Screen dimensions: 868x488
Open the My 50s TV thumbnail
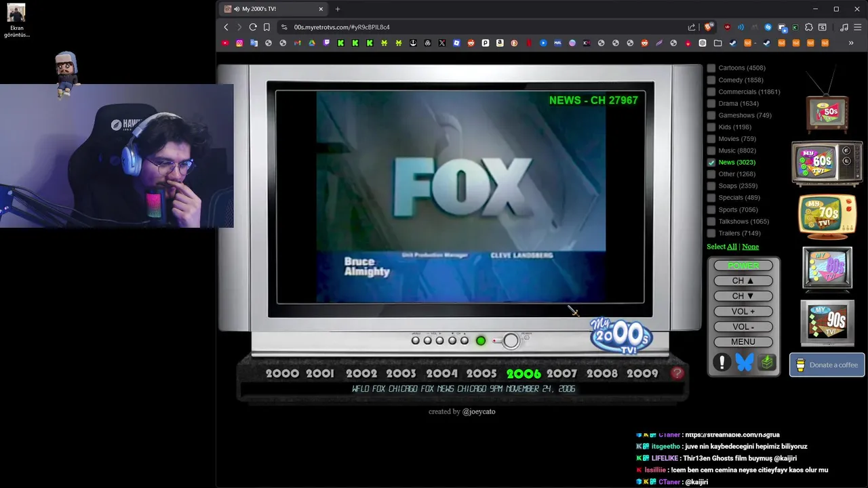tap(827, 102)
